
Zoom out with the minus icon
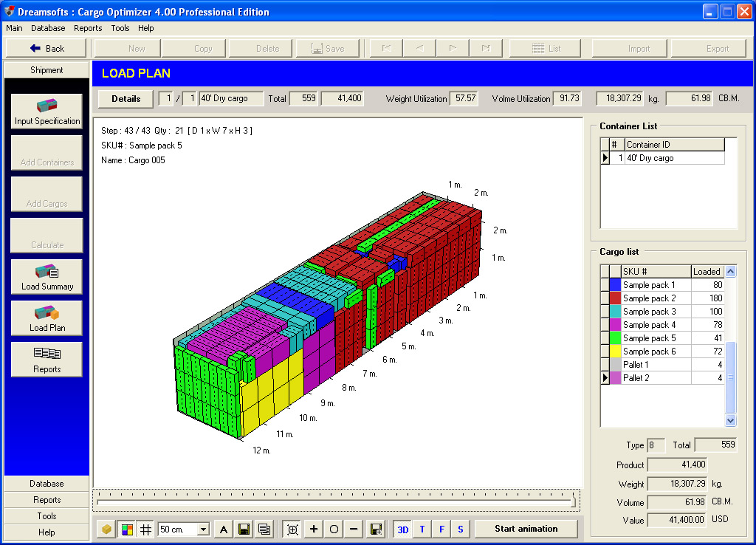pos(354,529)
